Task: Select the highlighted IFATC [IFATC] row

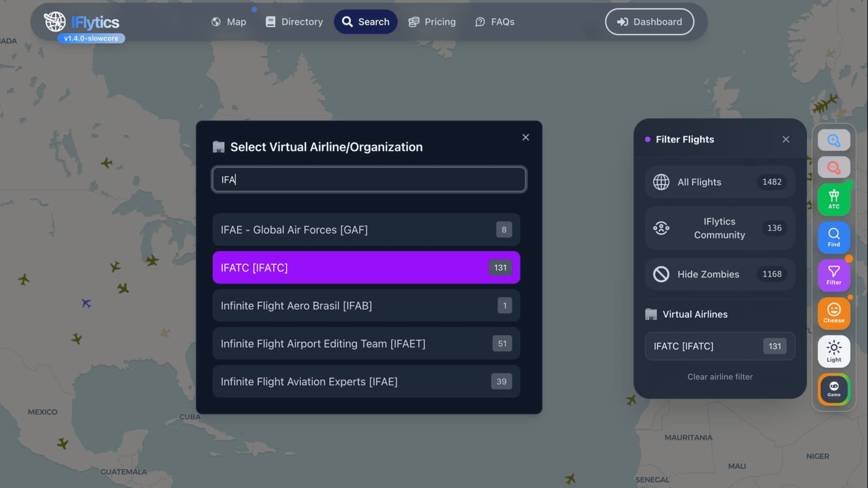Action: pos(366,268)
